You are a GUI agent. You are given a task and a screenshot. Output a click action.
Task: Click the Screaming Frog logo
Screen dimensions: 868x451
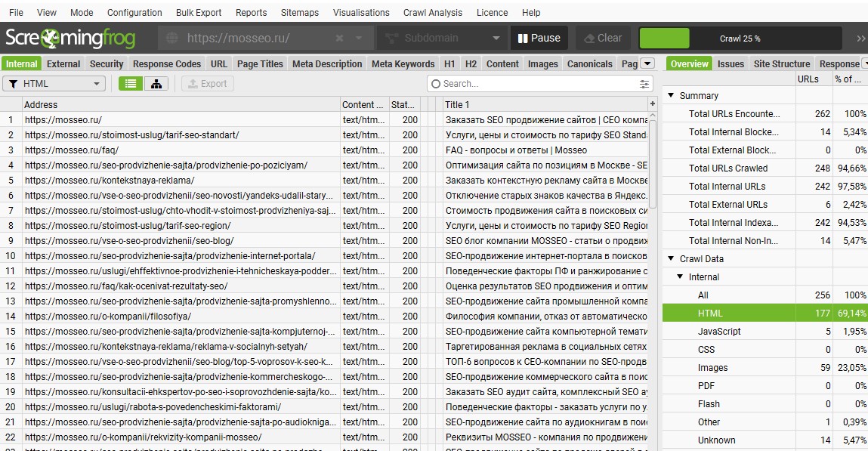[70, 39]
